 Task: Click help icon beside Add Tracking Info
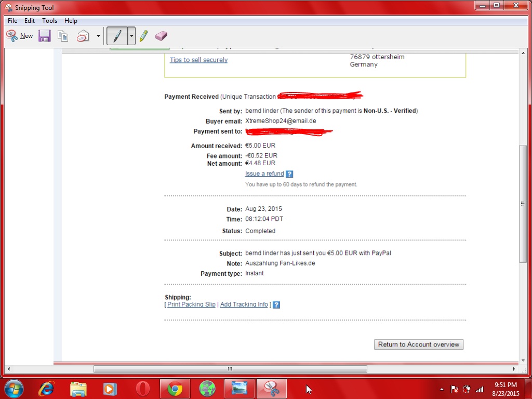point(276,305)
